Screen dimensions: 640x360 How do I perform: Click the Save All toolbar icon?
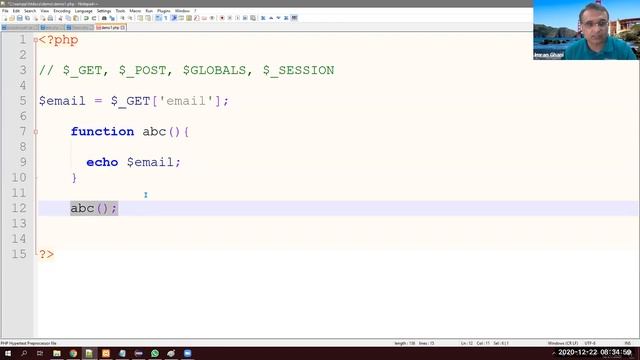[27, 18]
